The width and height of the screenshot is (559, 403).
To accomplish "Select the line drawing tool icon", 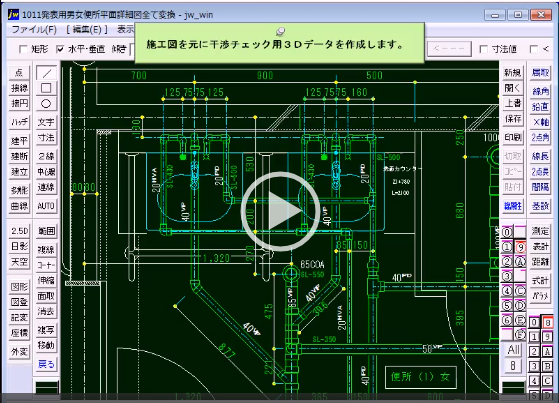I will [46, 73].
